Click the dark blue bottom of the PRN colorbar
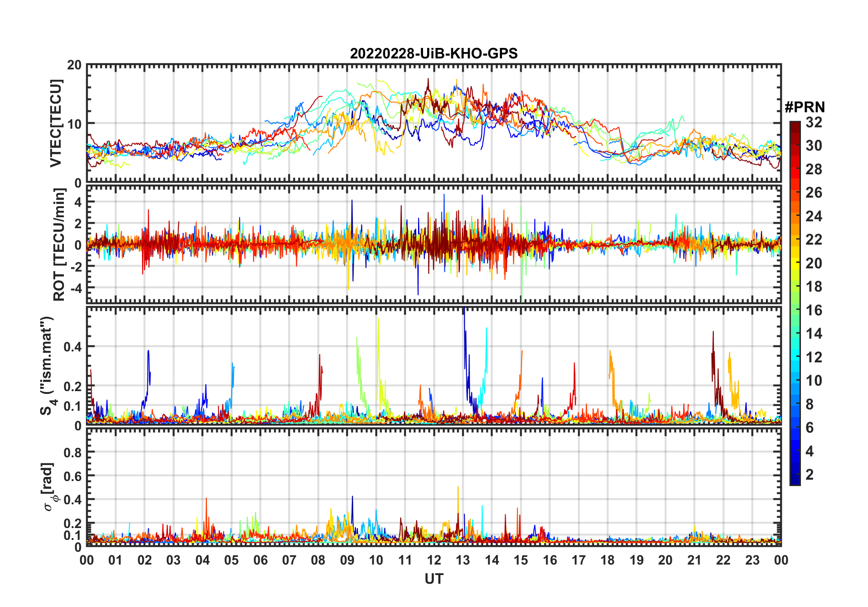The height and width of the screenshot is (607, 868). 795,479
